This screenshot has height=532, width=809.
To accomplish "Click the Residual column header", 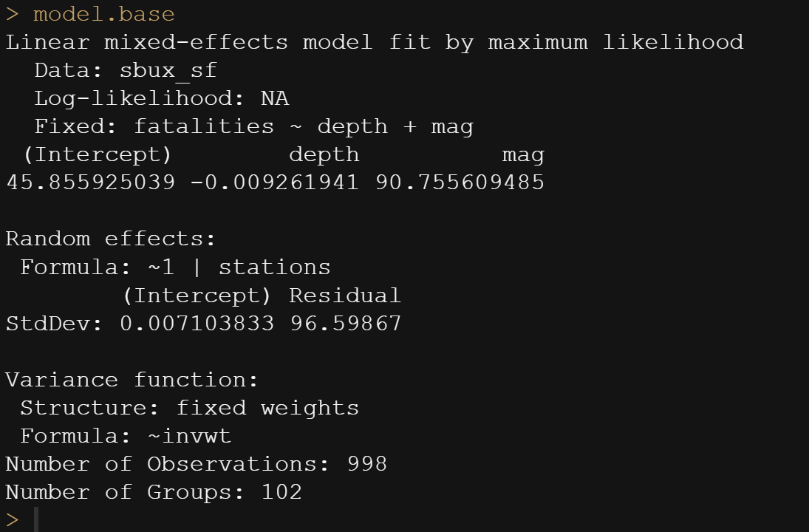I will [x=345, y=296].
